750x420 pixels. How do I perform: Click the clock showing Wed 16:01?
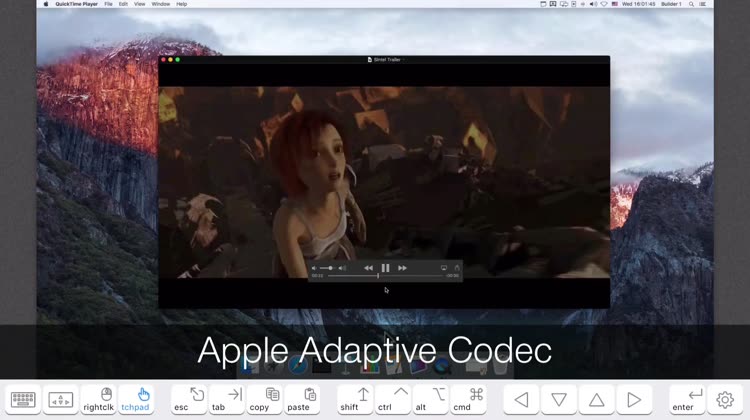click(x=639, y=4)
